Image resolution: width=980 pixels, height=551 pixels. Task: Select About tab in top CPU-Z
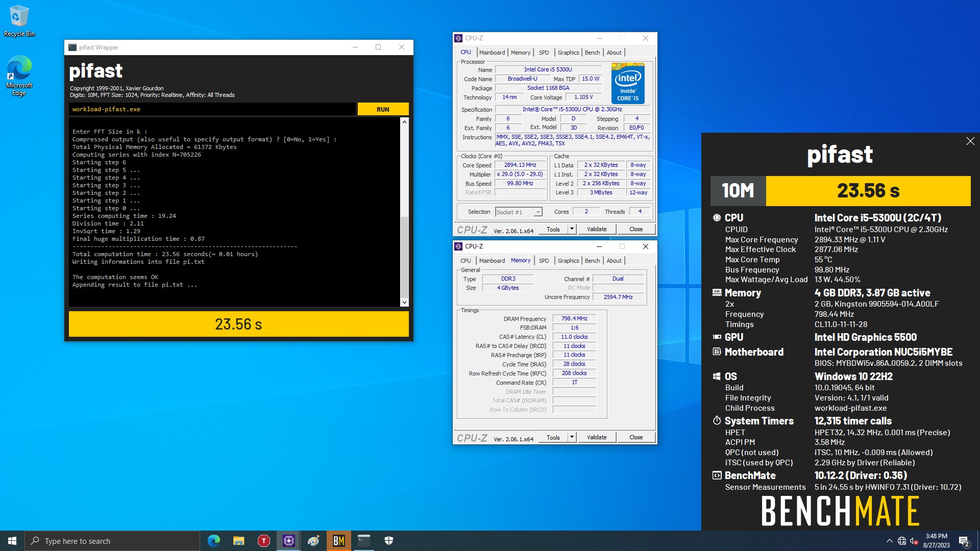click(614, 53)
